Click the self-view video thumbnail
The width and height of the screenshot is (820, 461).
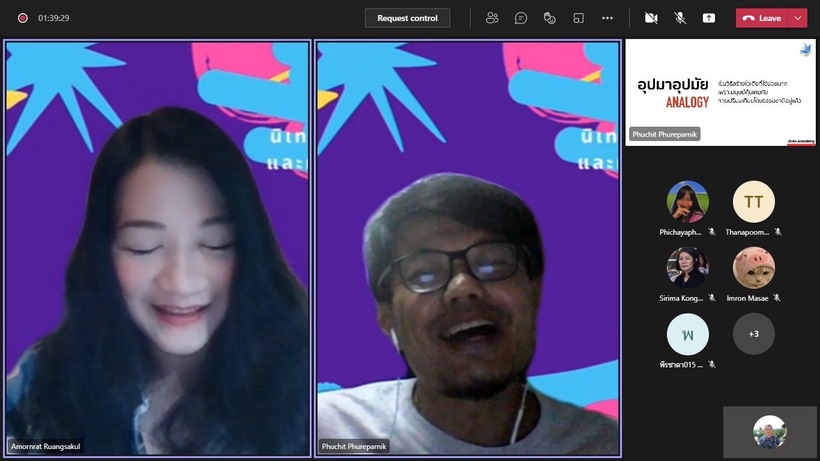coord(769,431)
